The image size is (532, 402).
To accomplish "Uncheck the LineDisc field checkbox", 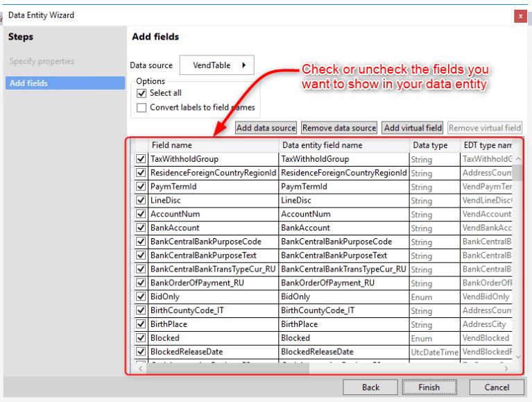I will pos(141,200).
